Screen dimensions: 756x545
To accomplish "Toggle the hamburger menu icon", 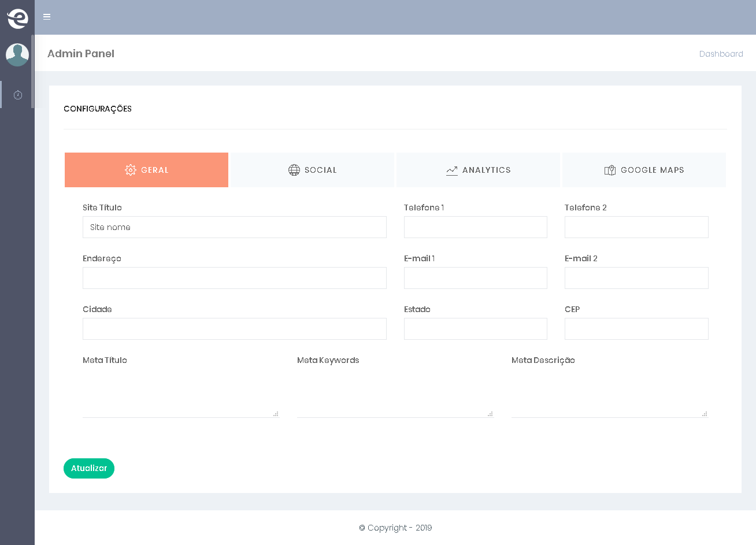I will 47,17.
